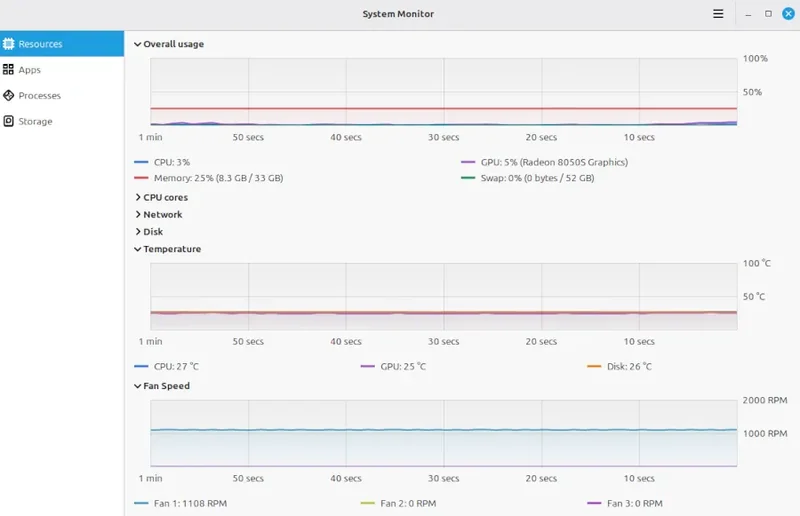Click the Temperature graph area
The image size is (800, 516).
pos(443,297)
